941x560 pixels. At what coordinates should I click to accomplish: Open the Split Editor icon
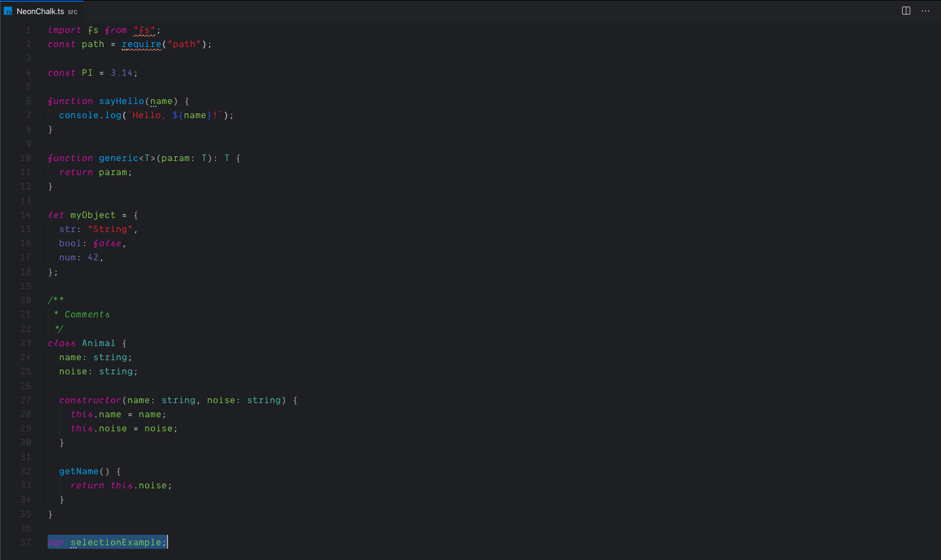pyautogui.click(x=906, y=11)
